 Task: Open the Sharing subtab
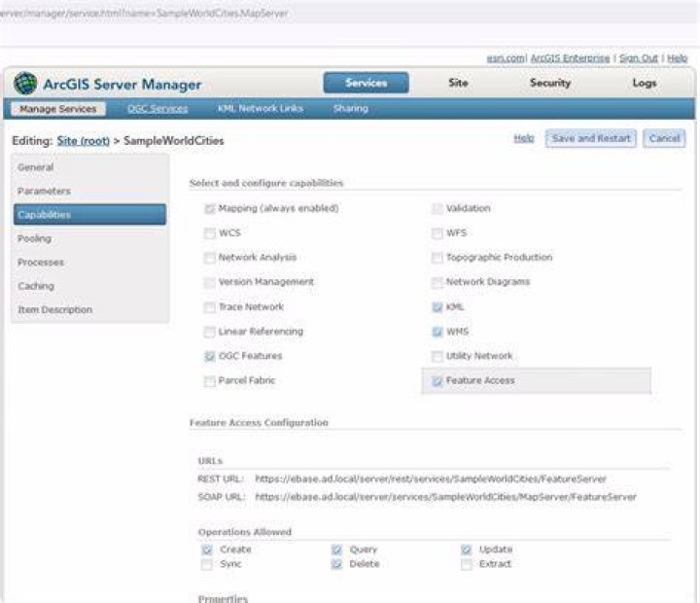click(x=350, y=109)
